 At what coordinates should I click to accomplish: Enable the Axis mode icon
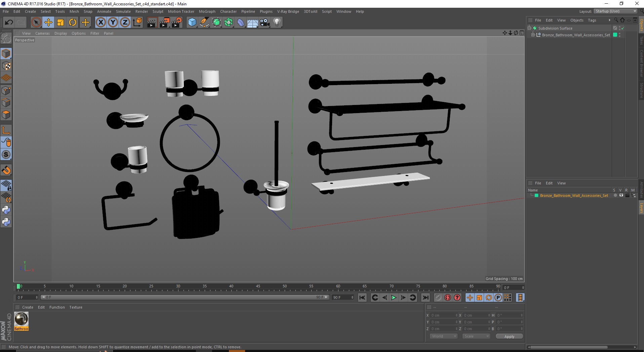coord(6,130)
